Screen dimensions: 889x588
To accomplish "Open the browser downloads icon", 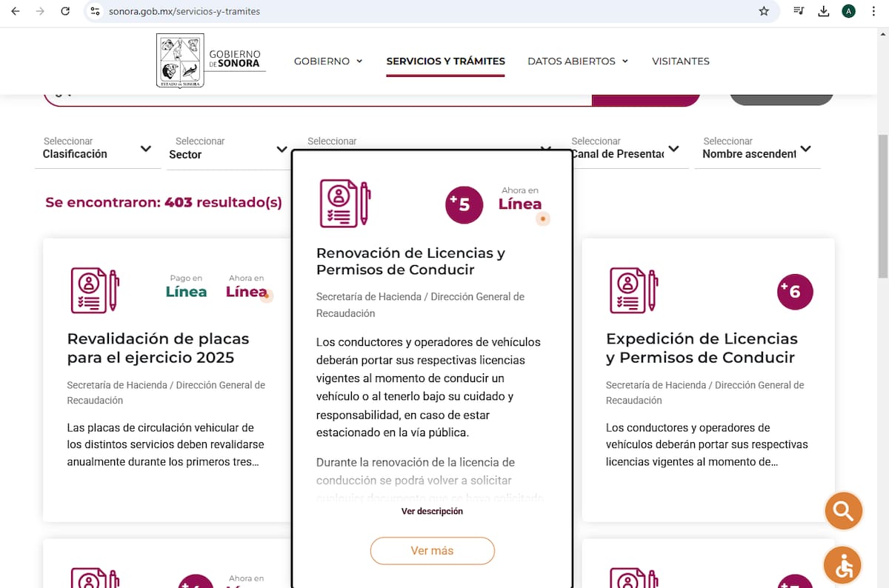I will click(823, 11).
